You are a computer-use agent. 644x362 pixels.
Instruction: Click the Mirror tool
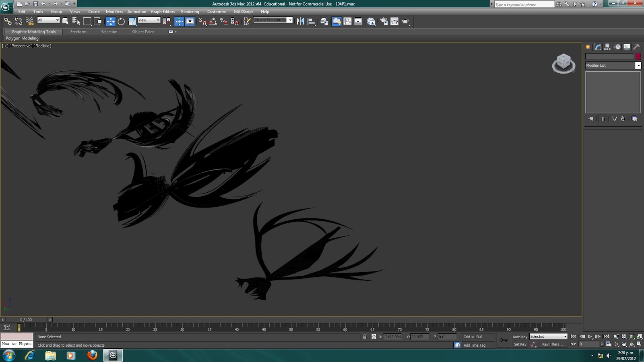tap(300, 21)
